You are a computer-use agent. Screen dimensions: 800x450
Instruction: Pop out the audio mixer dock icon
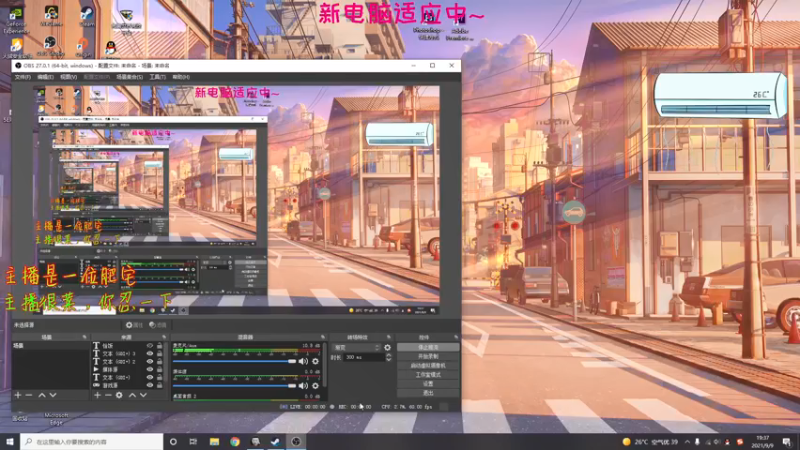pyautogui.click(x=323, y=337)
